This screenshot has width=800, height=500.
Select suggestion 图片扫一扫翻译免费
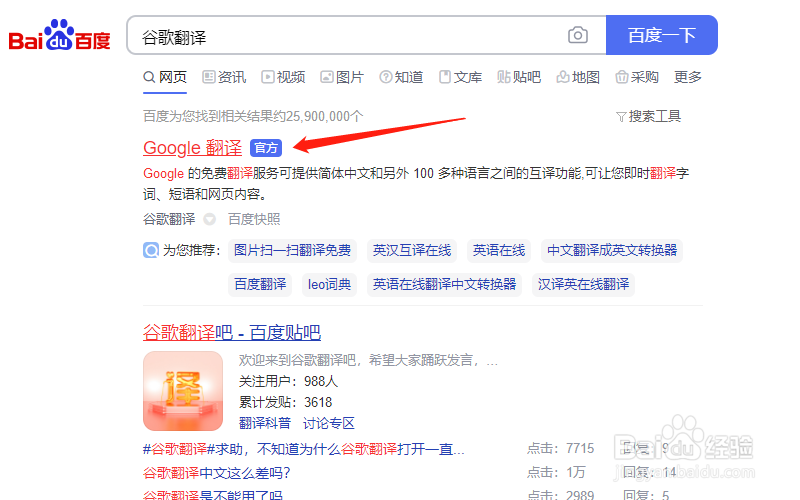pos(292,251)
